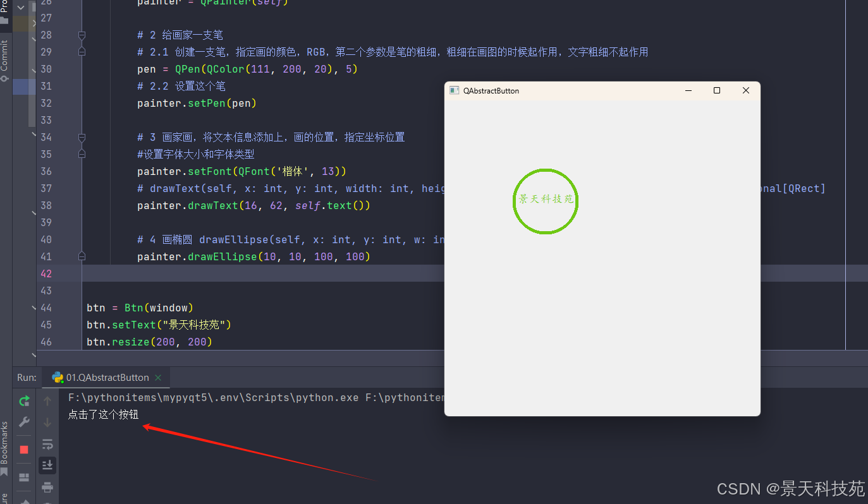Image resolution: width=868 pixels, height=504 pixels.
Task: Open the Commit tool window
Action: [x=5, y=61]
